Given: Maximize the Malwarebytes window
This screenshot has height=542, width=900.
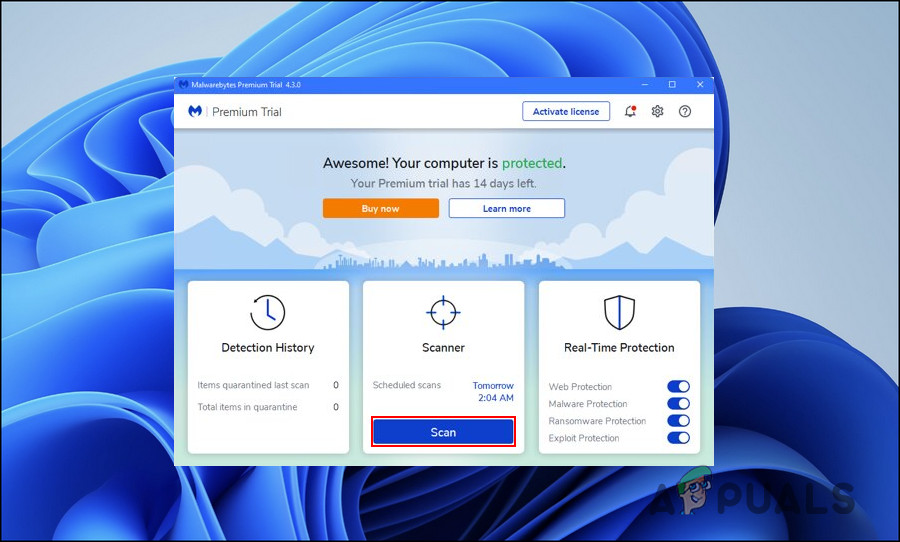Looking at the screenshot, I should click(x=672, y=84).
